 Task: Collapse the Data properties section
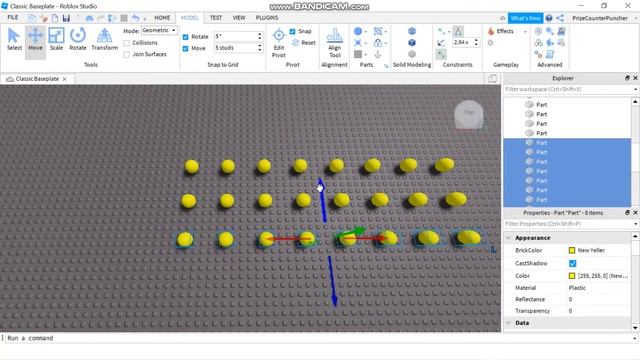click(509, 323)
